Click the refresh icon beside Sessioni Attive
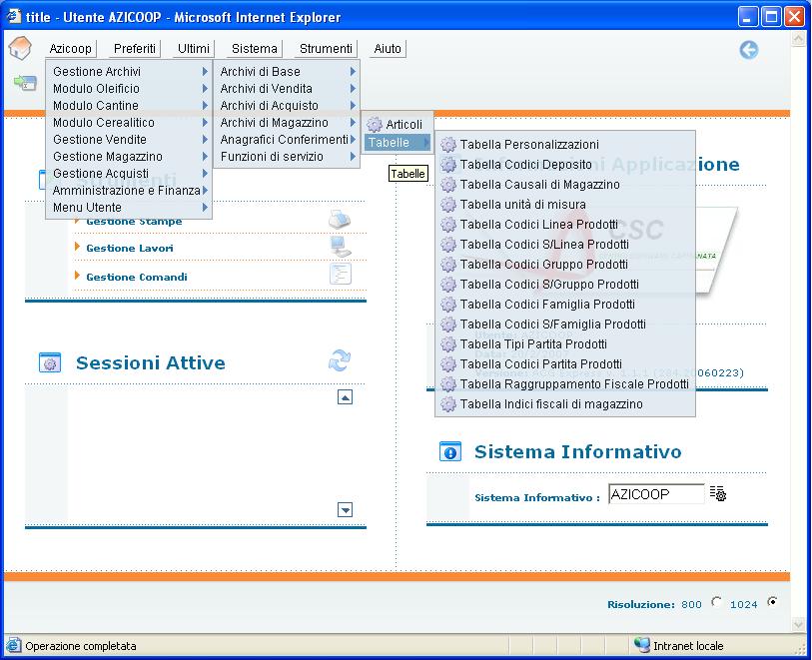Image resolution: width=812 pixels, height=660 pixels. pyautogui.click(x=340, y=360)
